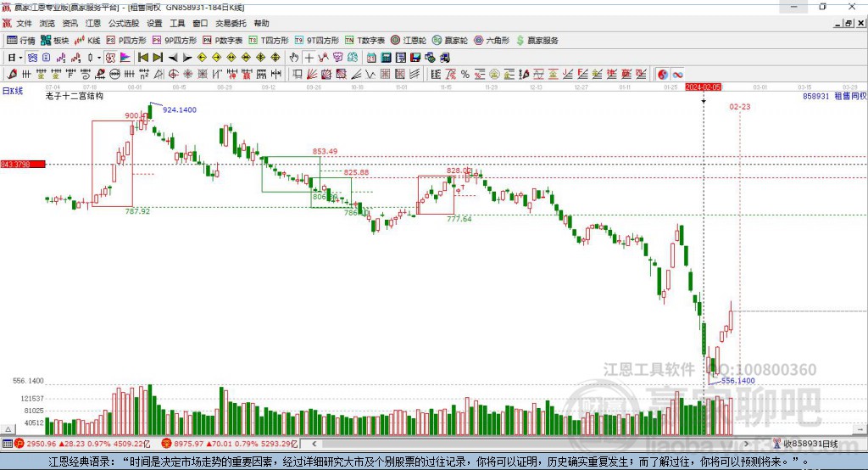The height and width of the screenshot is (470, 868).
Task: Click the 日K线 period label
Action: 13,91
